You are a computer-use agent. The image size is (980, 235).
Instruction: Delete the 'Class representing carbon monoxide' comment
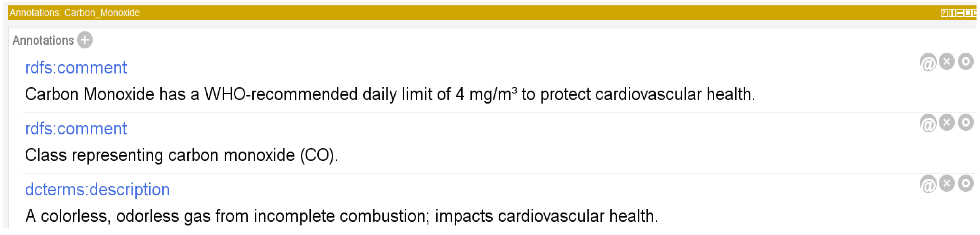point(947,122)
